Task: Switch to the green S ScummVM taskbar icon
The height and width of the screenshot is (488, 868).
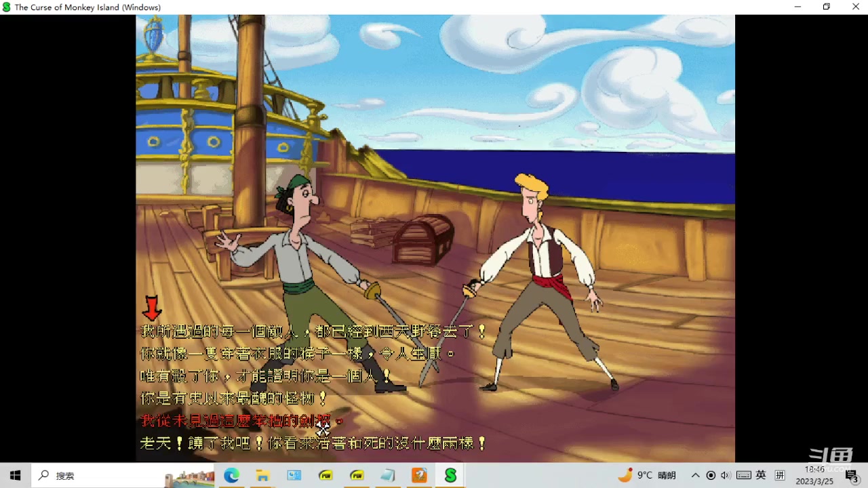Action: pos(450,476)
